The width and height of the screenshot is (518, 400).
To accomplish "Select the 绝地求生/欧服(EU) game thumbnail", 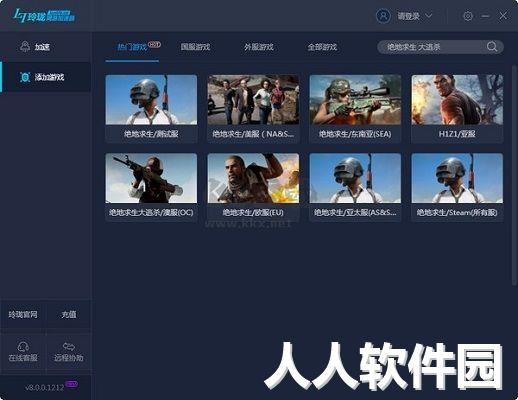I will coord(253,178).
